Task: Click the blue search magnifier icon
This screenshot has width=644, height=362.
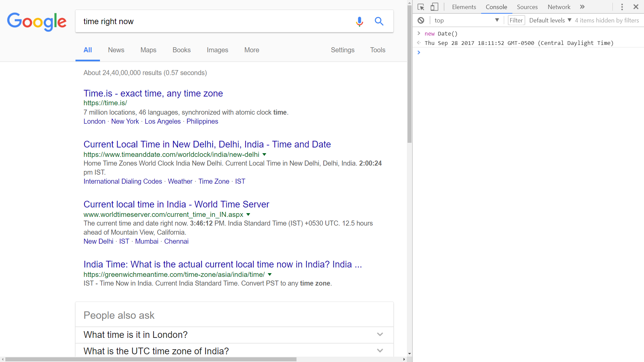Action: (379, 21)
